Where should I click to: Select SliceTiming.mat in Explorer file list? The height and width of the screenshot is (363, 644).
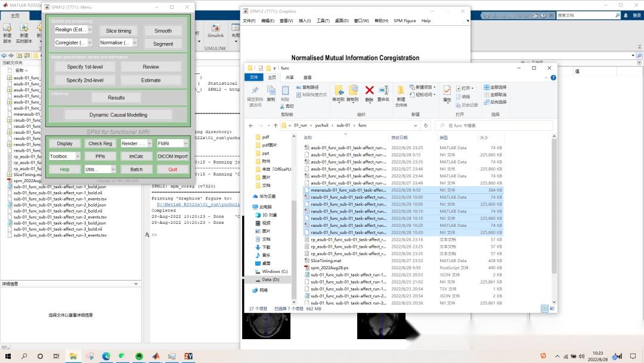point(403,261)
